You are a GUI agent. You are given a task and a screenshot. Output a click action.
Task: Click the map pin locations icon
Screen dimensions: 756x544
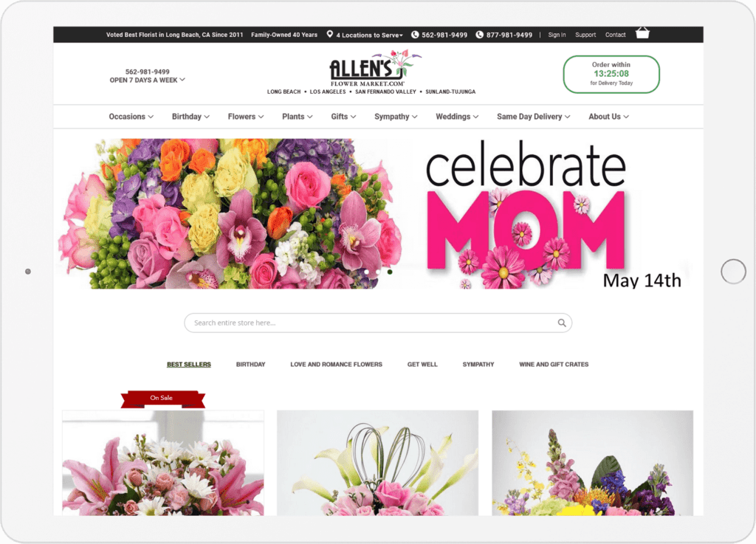[330, 34]
